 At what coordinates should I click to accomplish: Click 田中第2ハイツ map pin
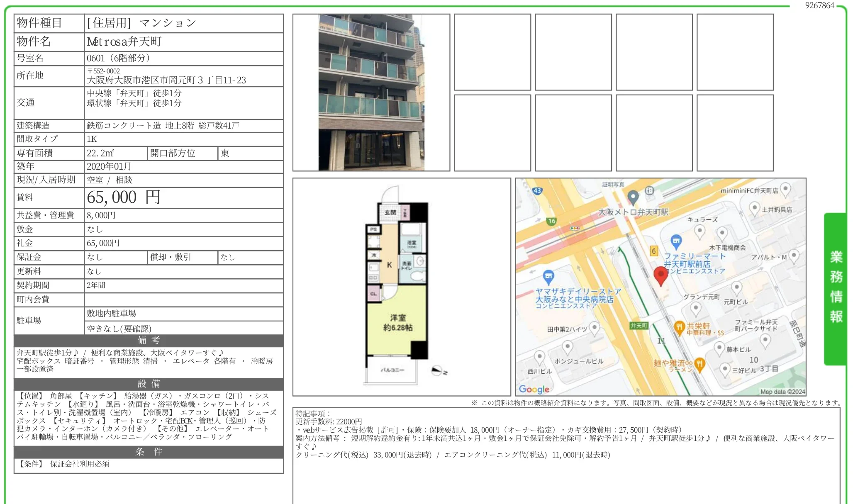[x=595, y=328]
